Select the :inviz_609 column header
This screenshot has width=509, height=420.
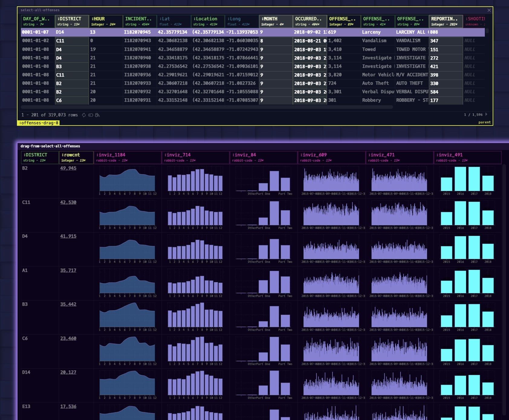pyautogui.click(x=331, y=157)
